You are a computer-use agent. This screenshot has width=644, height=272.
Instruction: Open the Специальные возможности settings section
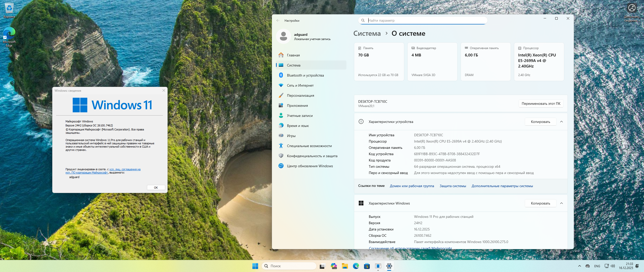pos(309,146)
